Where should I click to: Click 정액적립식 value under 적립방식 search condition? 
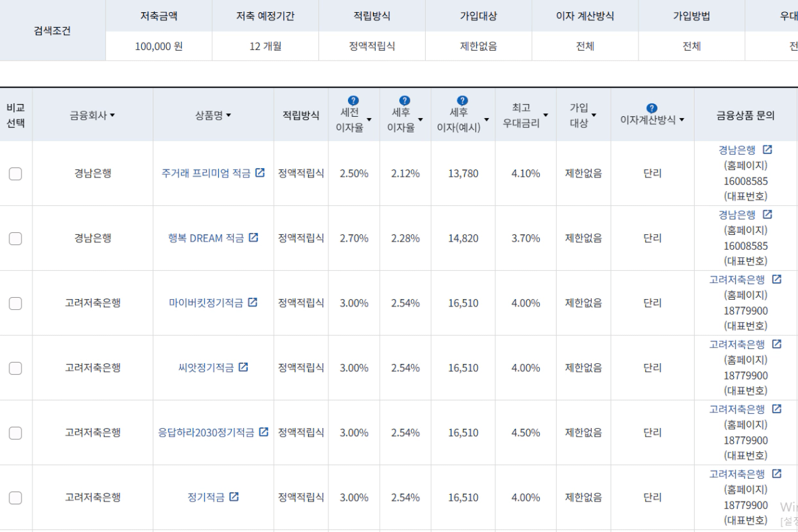point(372,47)
